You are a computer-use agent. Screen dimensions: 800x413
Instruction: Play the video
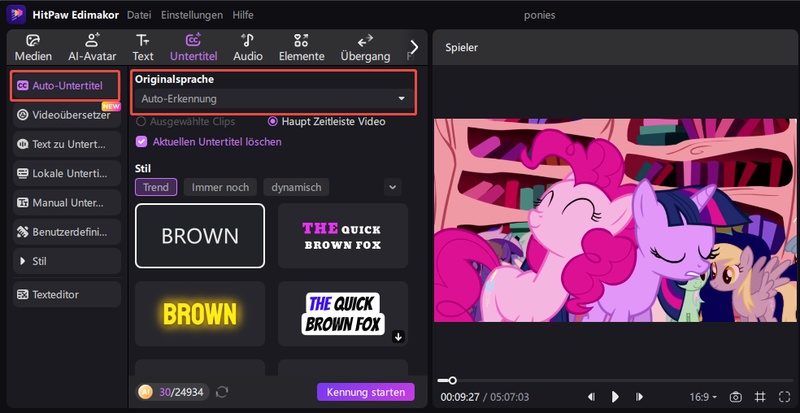coord(615,397)
